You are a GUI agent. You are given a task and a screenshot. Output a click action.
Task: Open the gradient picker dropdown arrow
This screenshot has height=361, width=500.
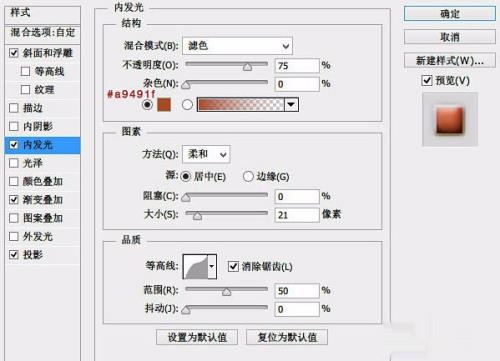(291, 105)
